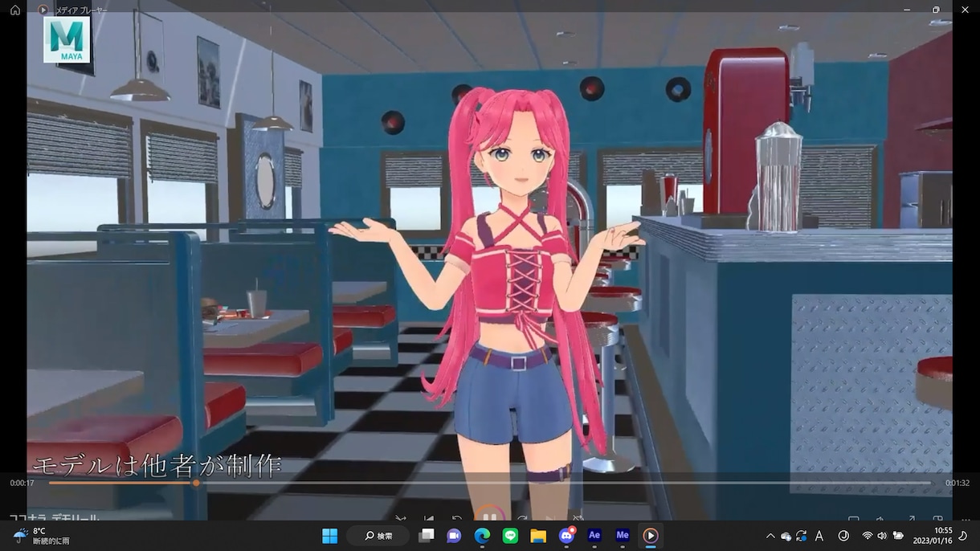Minimize the Media Player window
Viewport: 980px width, 551px height.
(x=906, y=10)
